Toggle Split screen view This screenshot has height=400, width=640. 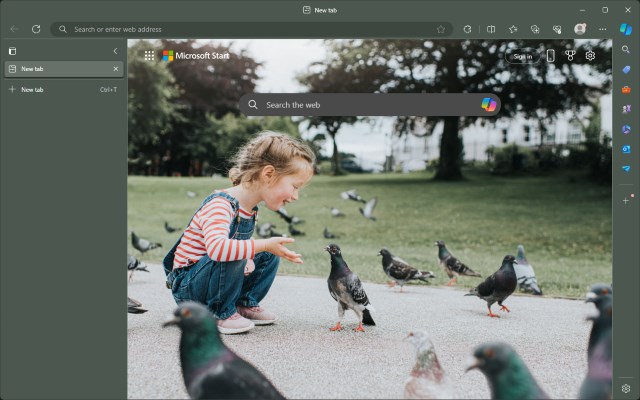click(491, 29)
